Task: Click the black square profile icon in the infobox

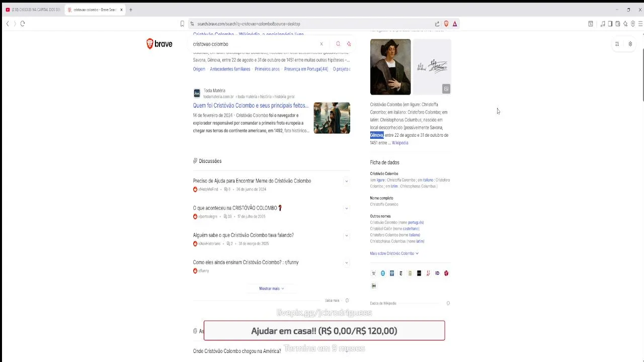Action: 419,274
